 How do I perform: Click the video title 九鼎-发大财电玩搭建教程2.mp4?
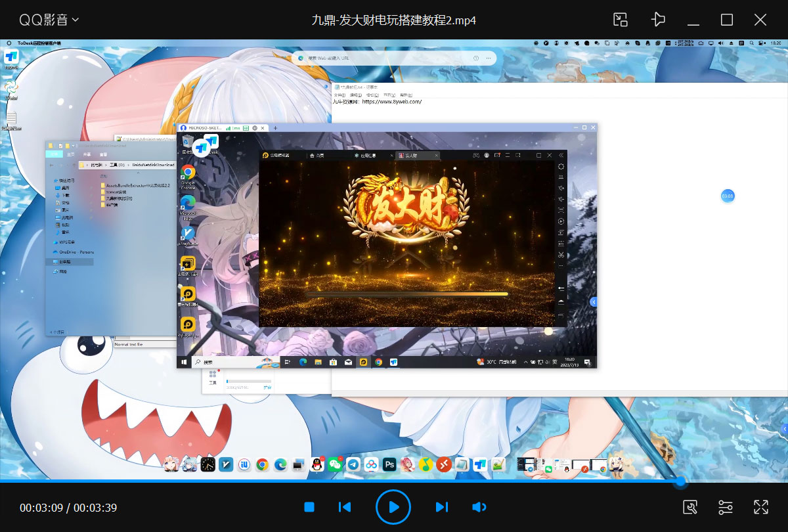[x=393, y=20]
